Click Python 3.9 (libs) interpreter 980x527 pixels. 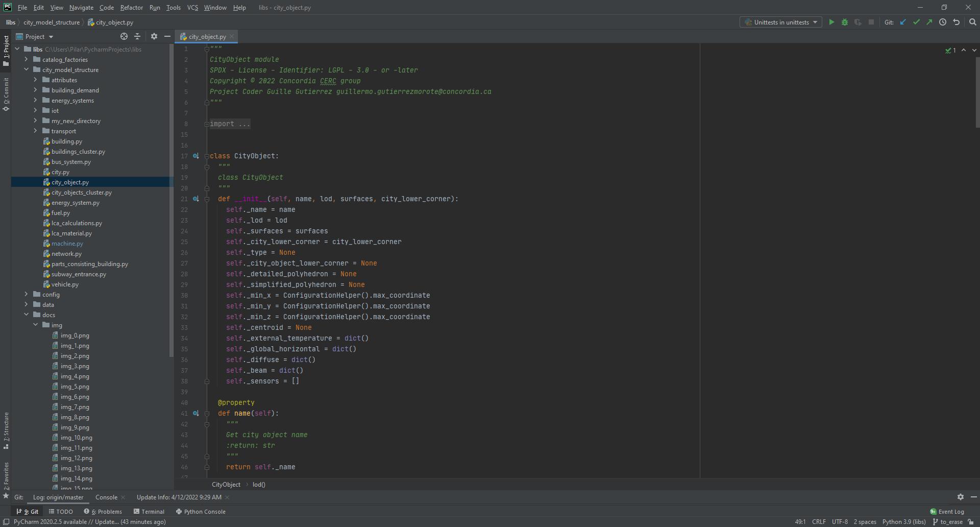(x=904, y=522)
